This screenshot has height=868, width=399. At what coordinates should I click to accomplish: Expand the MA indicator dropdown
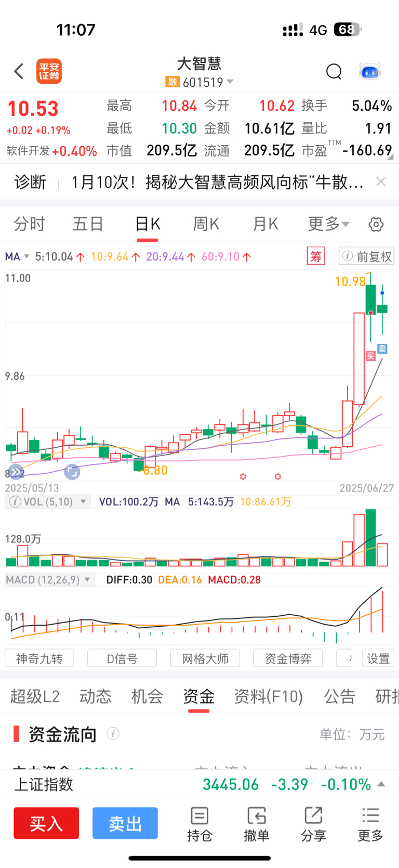(x=17, y=256)
